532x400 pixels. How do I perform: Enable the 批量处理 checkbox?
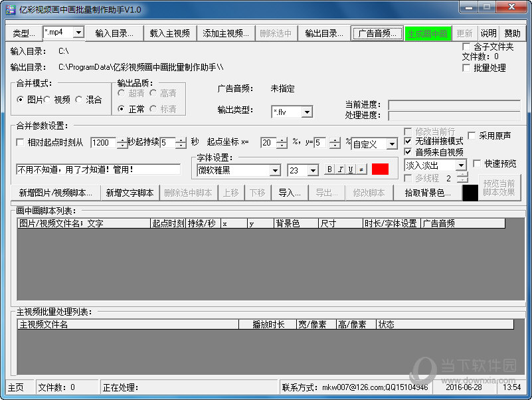(x=466, y=68)
